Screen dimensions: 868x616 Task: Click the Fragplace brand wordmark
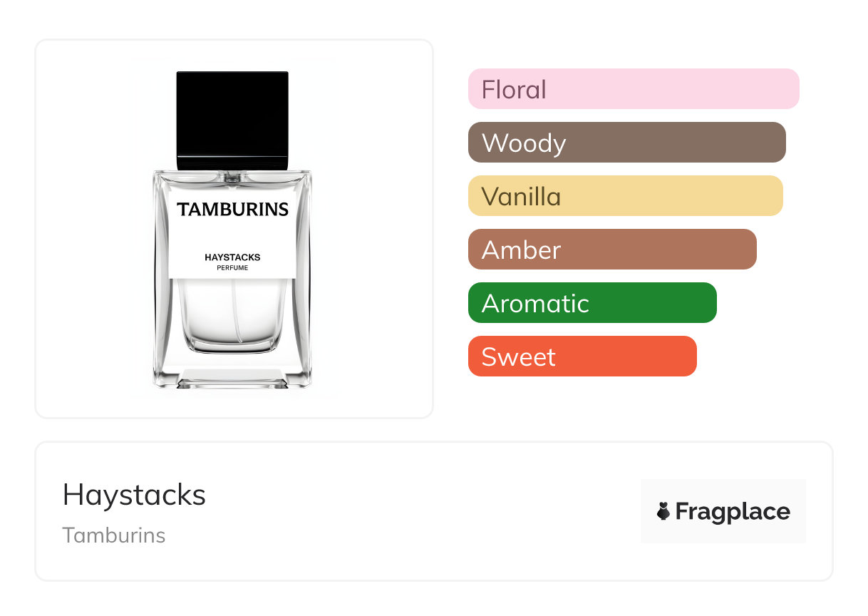tap(732, 511)
